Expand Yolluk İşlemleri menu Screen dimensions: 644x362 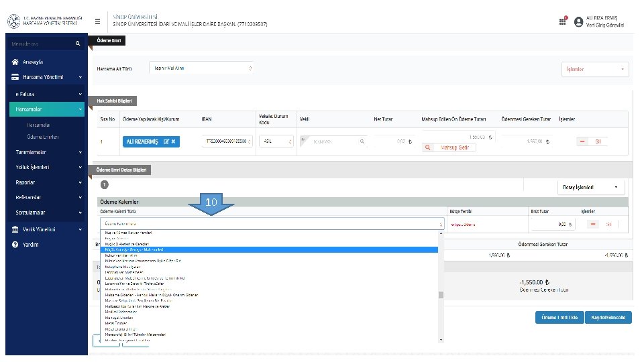(46, 167)
